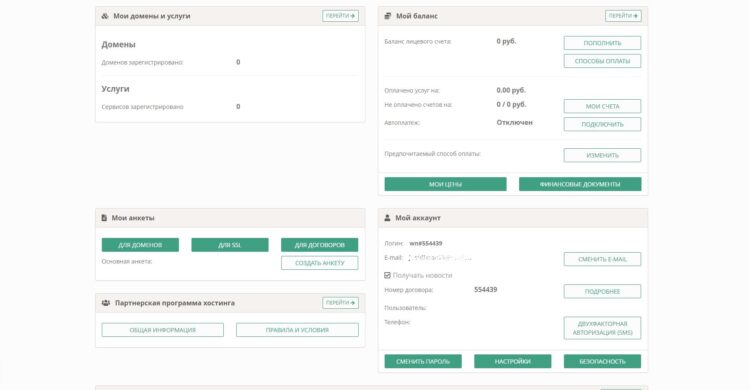The image size is (750, 390).
Task: Toggle 'Получать новости' checkbox
Action: click(387, 275)
